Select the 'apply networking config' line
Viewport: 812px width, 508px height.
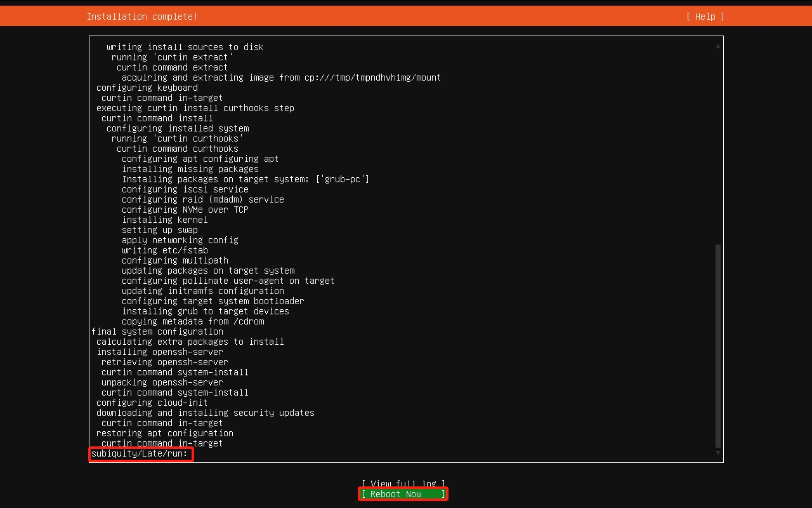[180, 240]
